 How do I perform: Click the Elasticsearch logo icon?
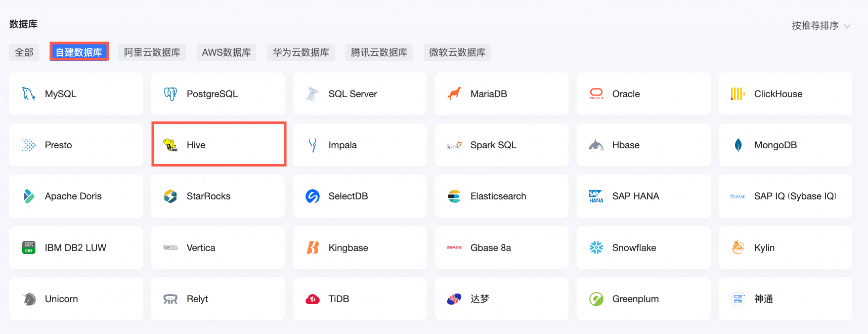(454, 196)
